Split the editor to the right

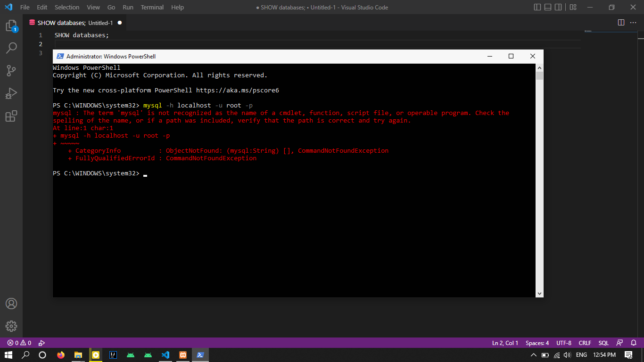621,23
